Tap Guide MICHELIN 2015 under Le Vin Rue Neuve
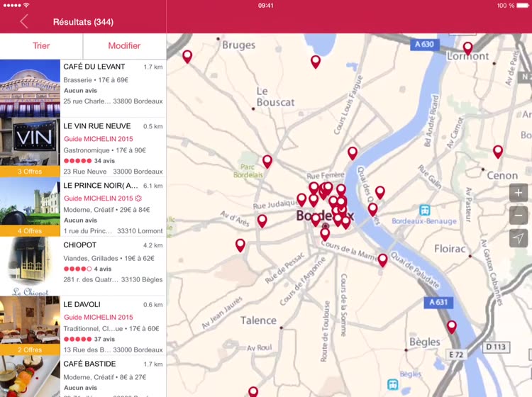Viewport: 532px width, 397px height. click(x=99, y=139)
